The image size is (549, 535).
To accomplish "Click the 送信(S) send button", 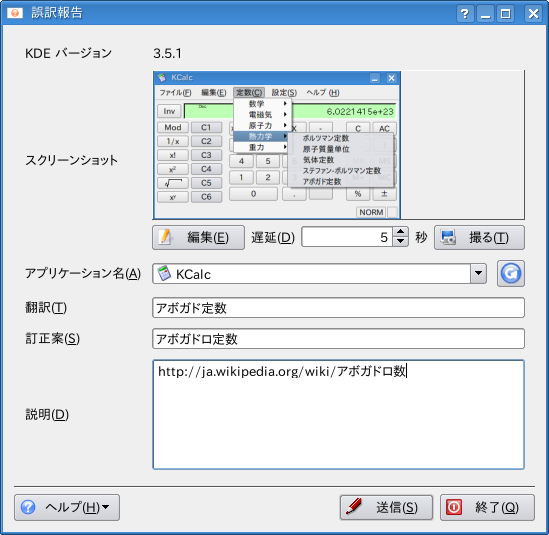I will [x=386, y=507].
